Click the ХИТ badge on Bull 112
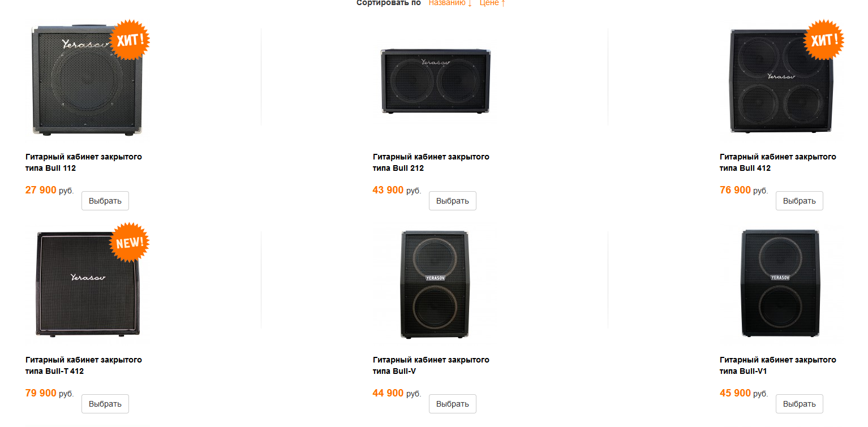868x427 pixels. pyautogui.click(x=130, y=39)
